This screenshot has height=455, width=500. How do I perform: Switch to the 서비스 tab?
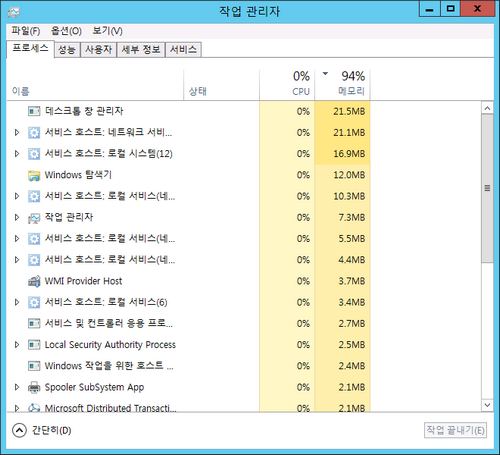pyautogui.click(x=183, y=50)
